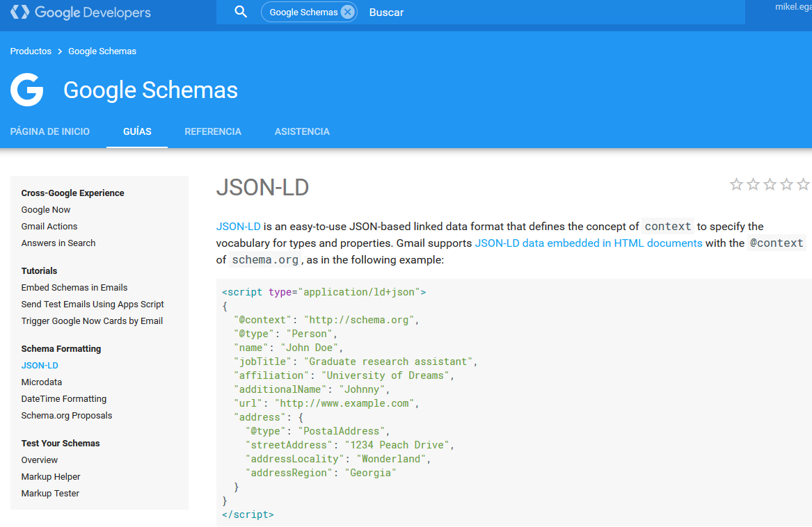Open the Microdata sidebar link

coord(42,382)
